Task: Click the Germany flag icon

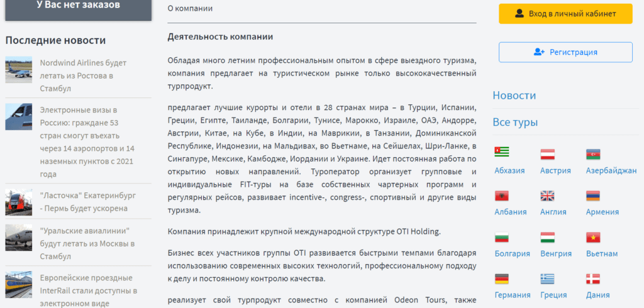Action: (501, 279)
